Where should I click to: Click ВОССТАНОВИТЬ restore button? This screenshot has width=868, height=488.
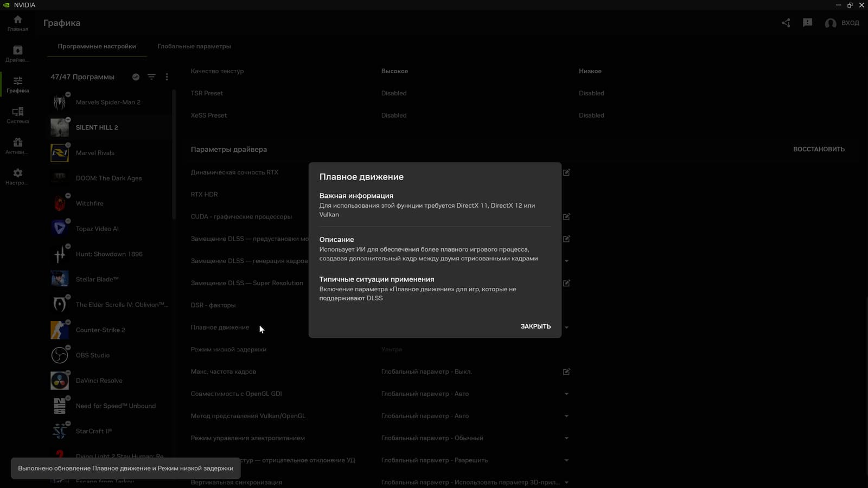coord(819,149)
